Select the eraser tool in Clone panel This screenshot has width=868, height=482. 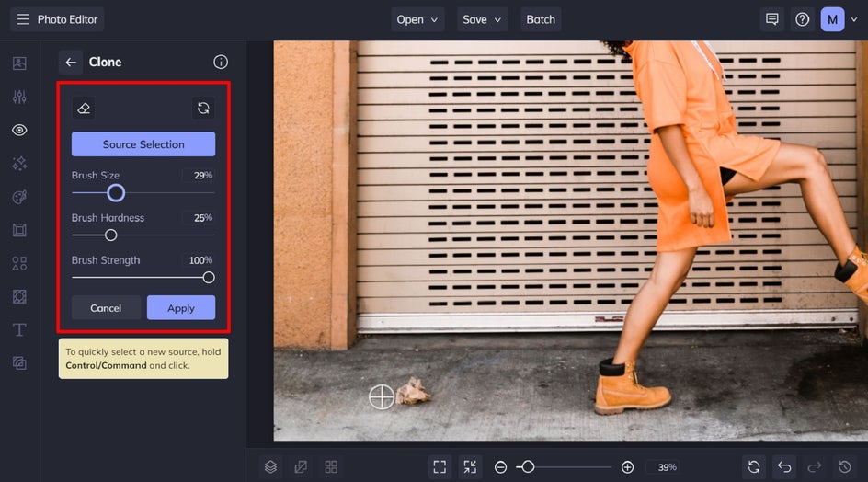pos(84,108)
